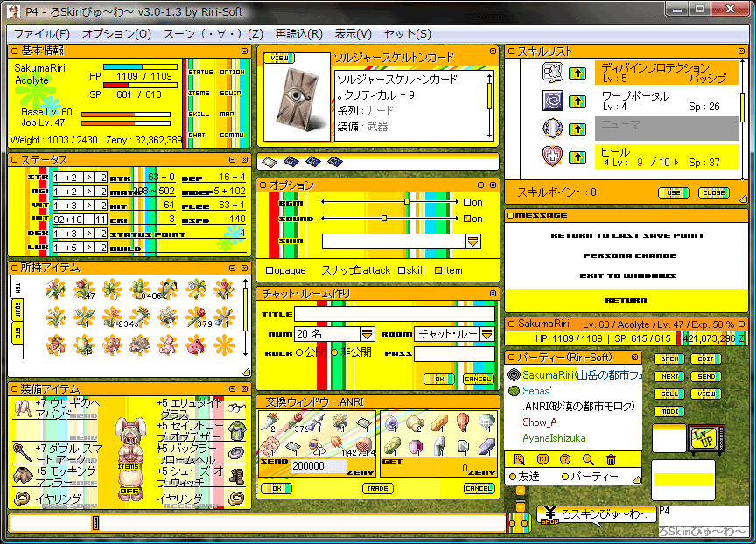The width and height of the screenshot is (756, 544).
Task: Toggle the BGM on checkbox
Action: coord(466,202)
